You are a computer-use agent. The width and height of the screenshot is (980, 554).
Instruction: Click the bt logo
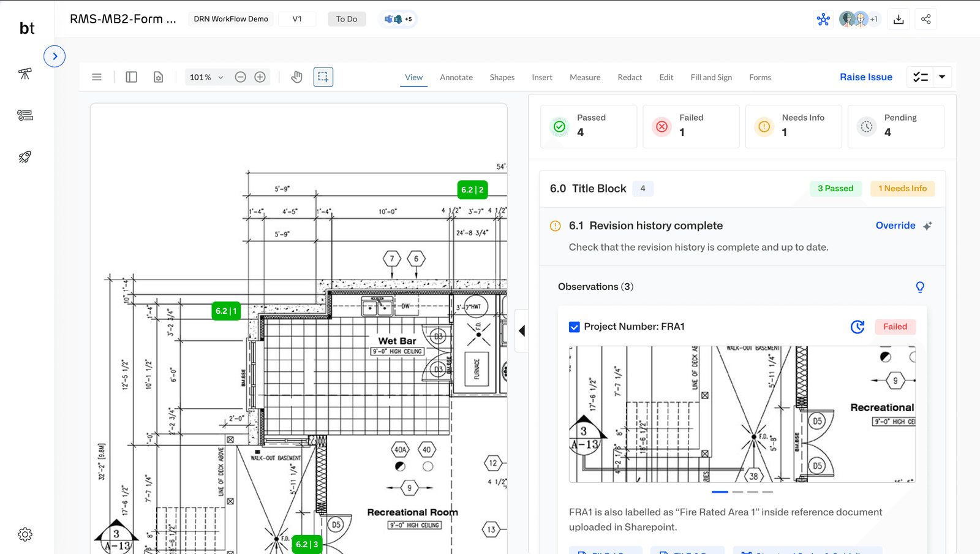click(27, 28)
